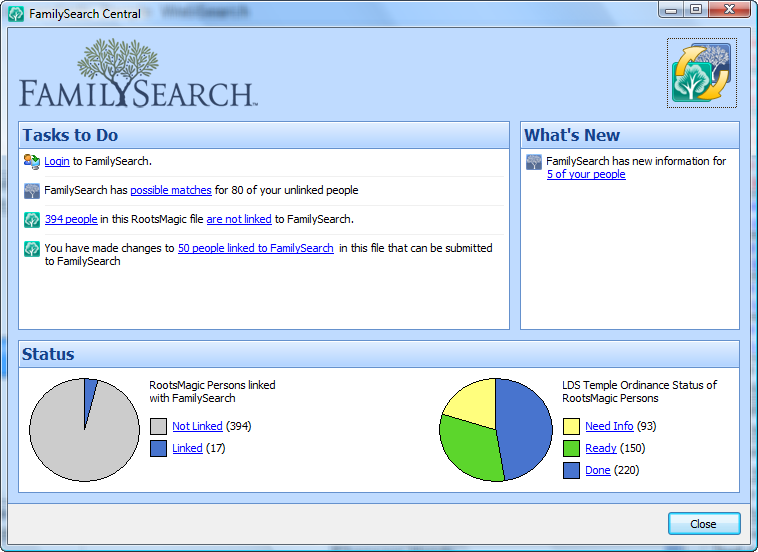Open the 394 people link
This screenshot has height=552, width=758.
71,219
